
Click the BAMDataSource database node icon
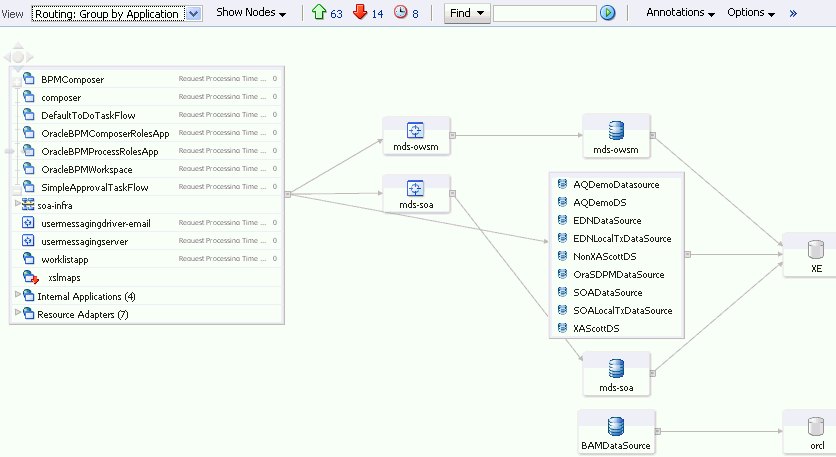point(616,427)
